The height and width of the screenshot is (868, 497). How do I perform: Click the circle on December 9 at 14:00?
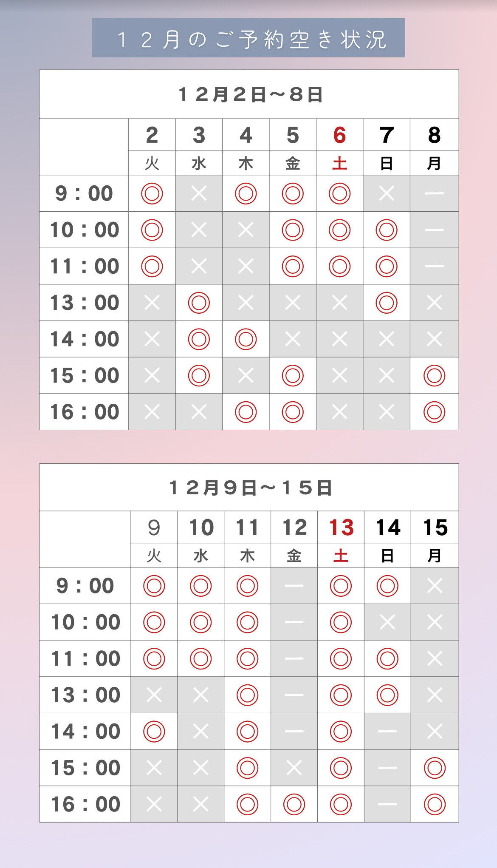(x=154, y=732)
